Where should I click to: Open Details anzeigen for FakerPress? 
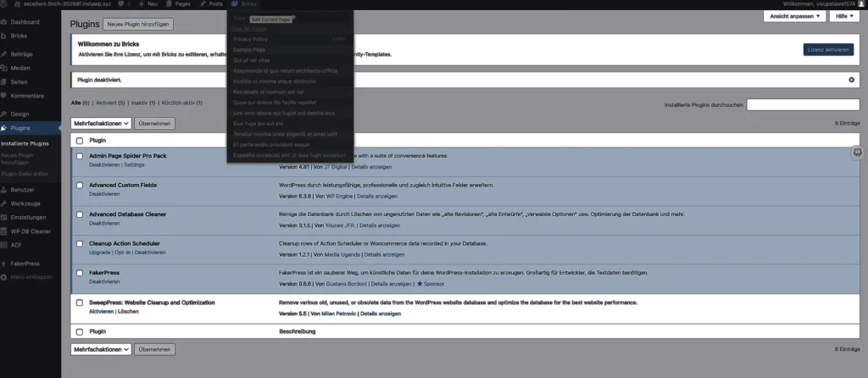pos(391,284)
